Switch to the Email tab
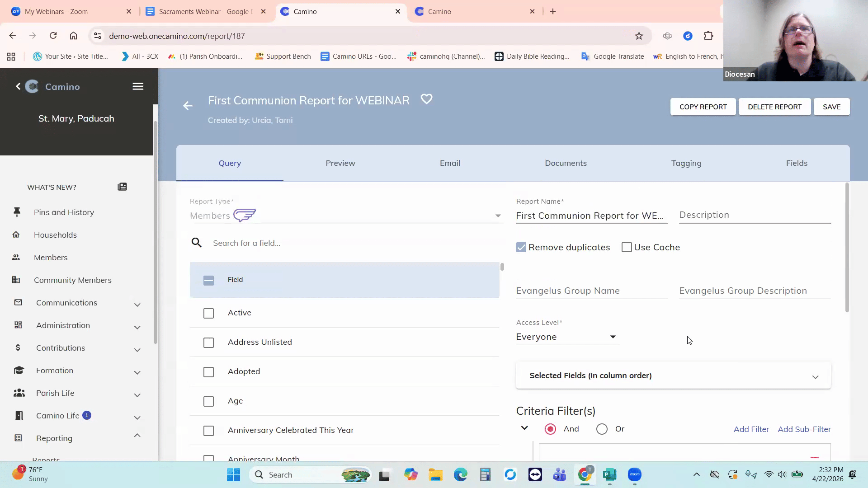Image resolution: width=868 pixels, height=488 pixels. click(450, 163)
